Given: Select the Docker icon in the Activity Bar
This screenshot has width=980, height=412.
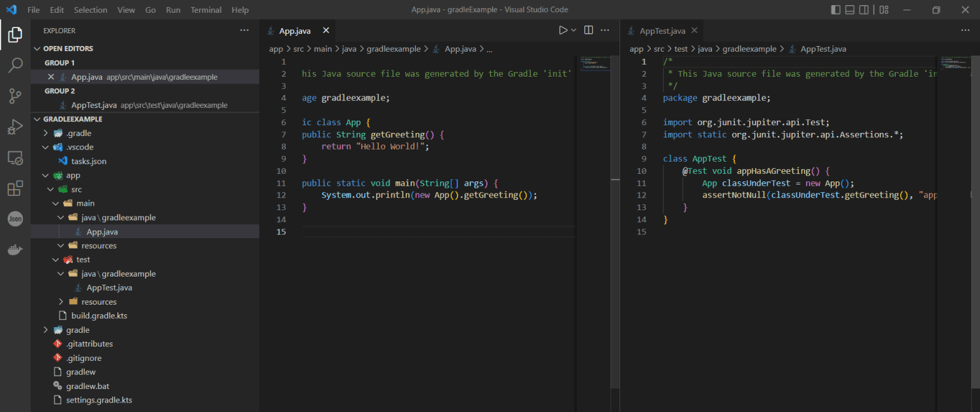Looking at the screenshot, I should pyautogui.click(x=15, y=249).
